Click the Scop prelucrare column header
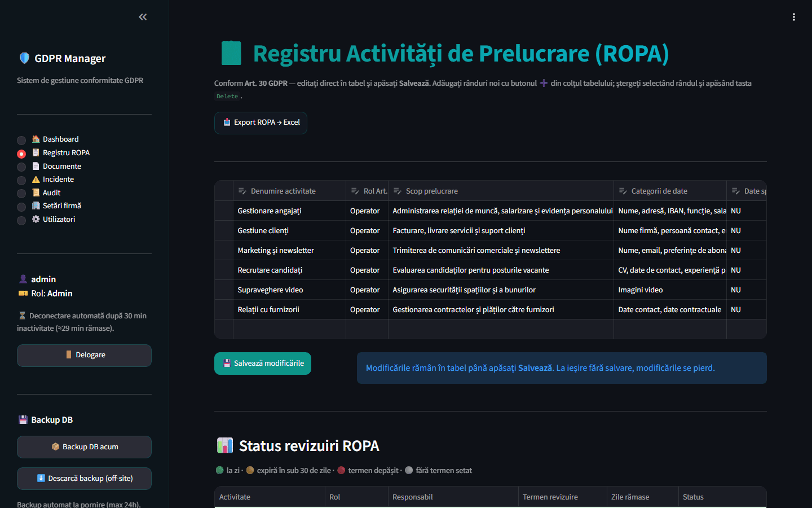 pos(501,191)
